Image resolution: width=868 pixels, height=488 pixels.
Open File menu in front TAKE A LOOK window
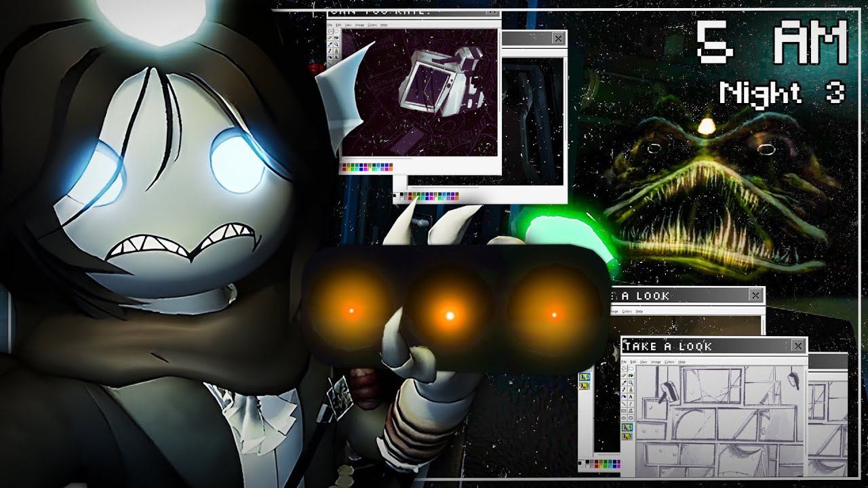pos(624,362)
